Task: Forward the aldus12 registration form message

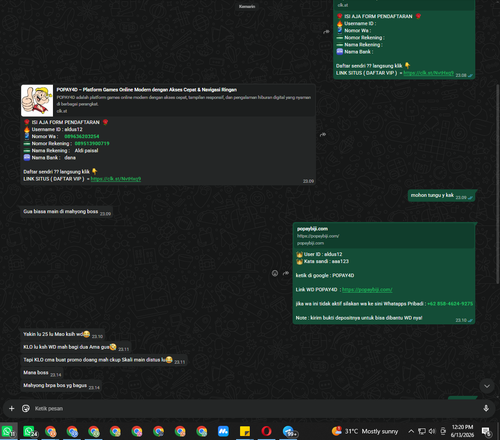Action: pyautogui.click(x=323, y=135)
